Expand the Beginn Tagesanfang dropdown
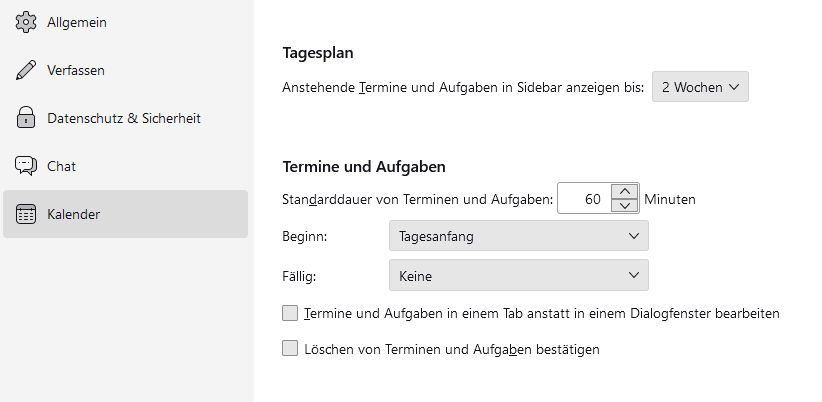This screenshot has height=402, width=822. point(518,236)
